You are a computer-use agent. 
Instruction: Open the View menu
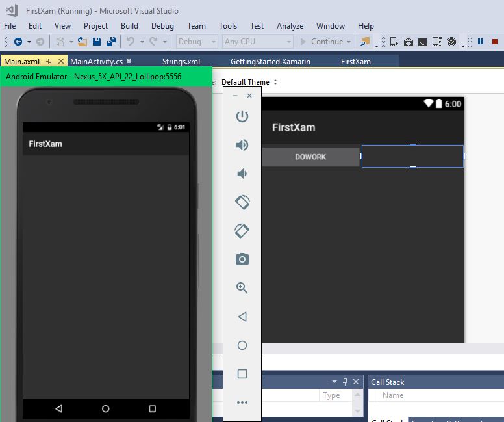tap(62, 26)
